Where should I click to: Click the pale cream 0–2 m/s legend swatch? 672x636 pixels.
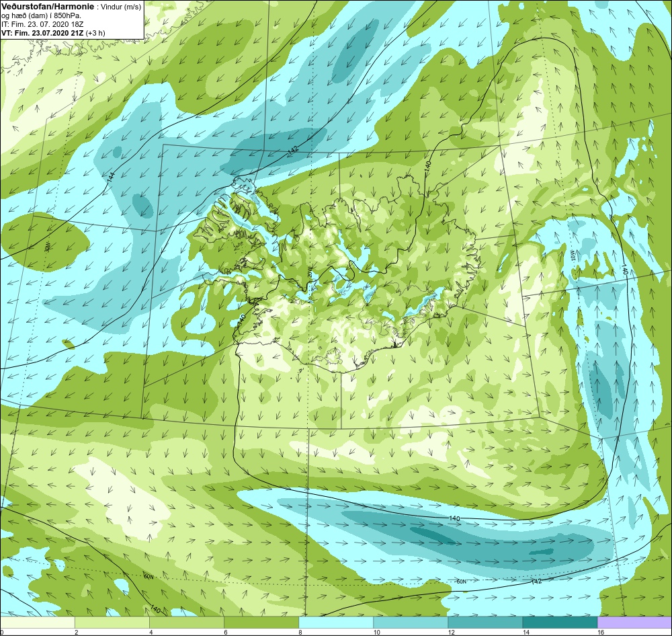click(38, 623)
